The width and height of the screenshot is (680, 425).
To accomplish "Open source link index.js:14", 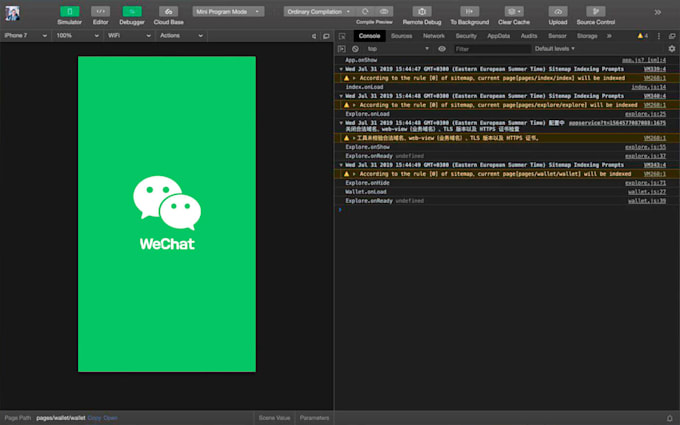I will click(648, 88).
